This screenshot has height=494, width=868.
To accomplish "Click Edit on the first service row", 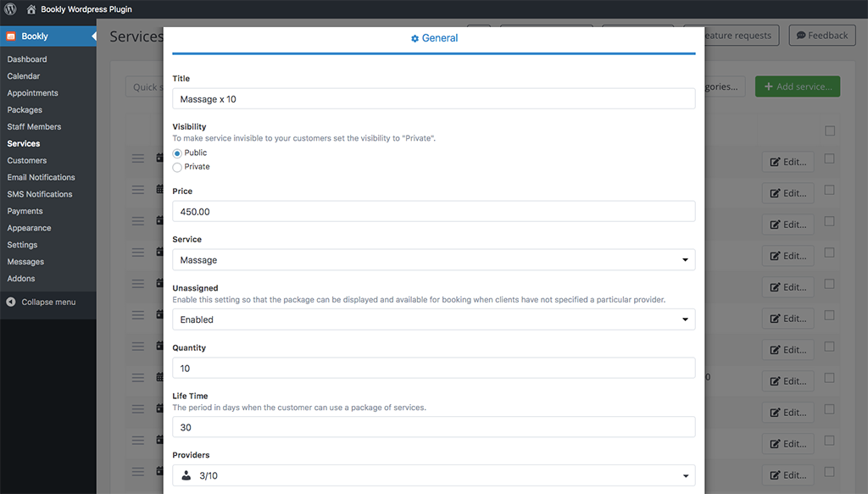I will [x=787, y=162].
